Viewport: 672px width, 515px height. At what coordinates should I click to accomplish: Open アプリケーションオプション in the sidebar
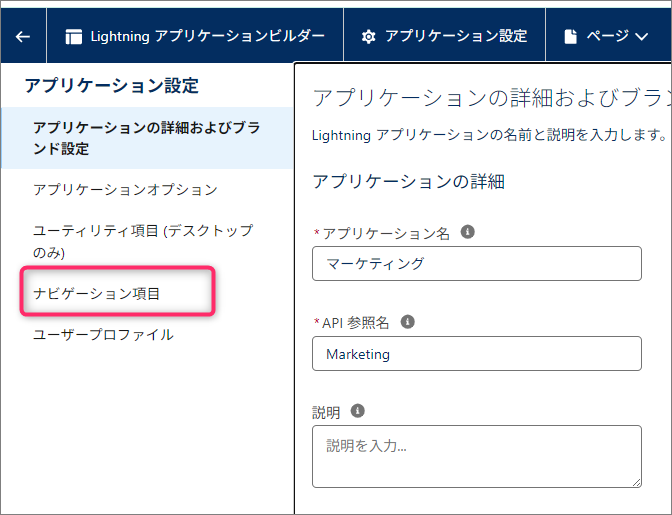coord(125,189)
